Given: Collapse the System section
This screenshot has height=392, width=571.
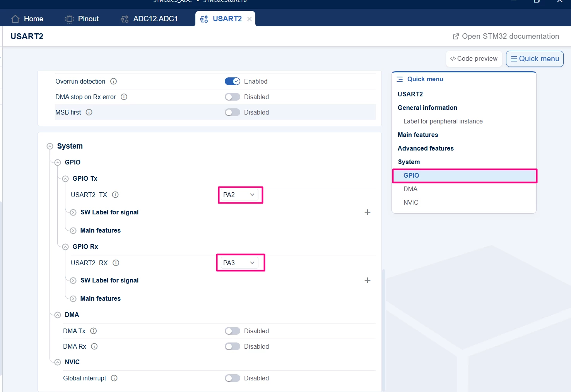Looking at the screenshot, I should [50, 146].
